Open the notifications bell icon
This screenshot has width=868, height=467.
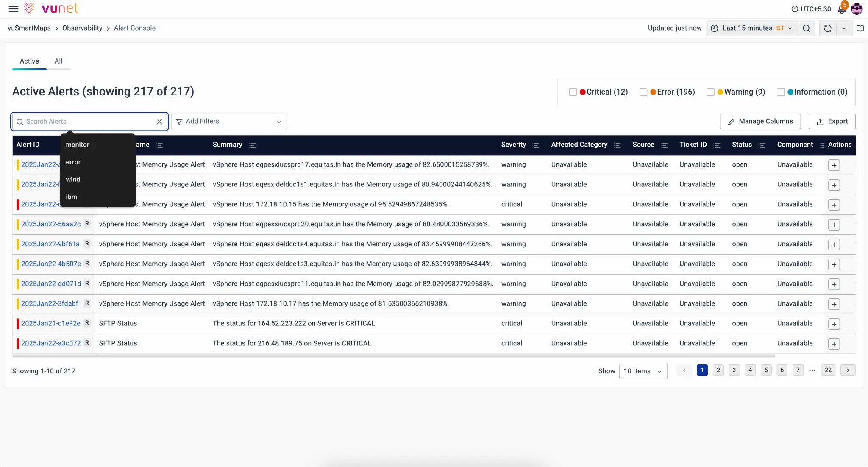(x=841, y=9)
